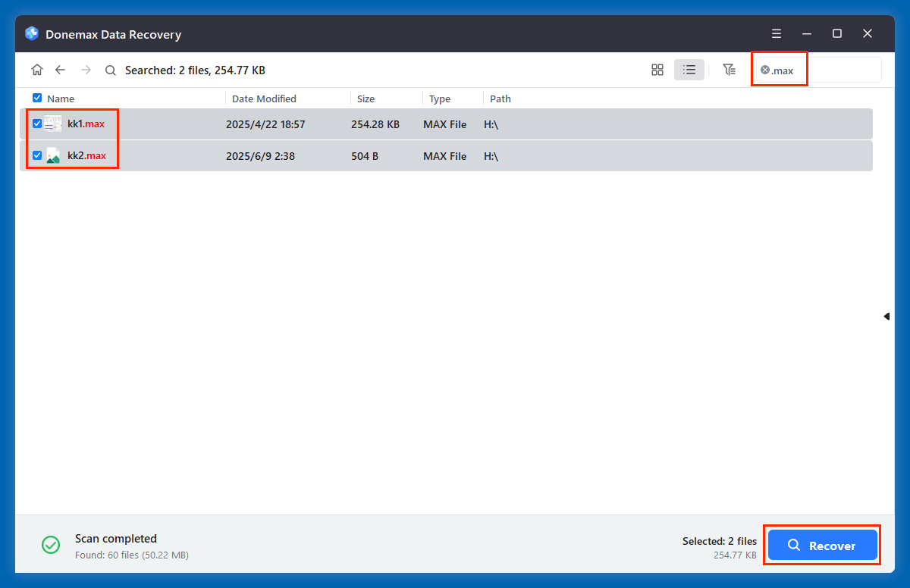Toggle the select-all checkbox beside Name
This screenshot has height=588, width=910.
36,98
